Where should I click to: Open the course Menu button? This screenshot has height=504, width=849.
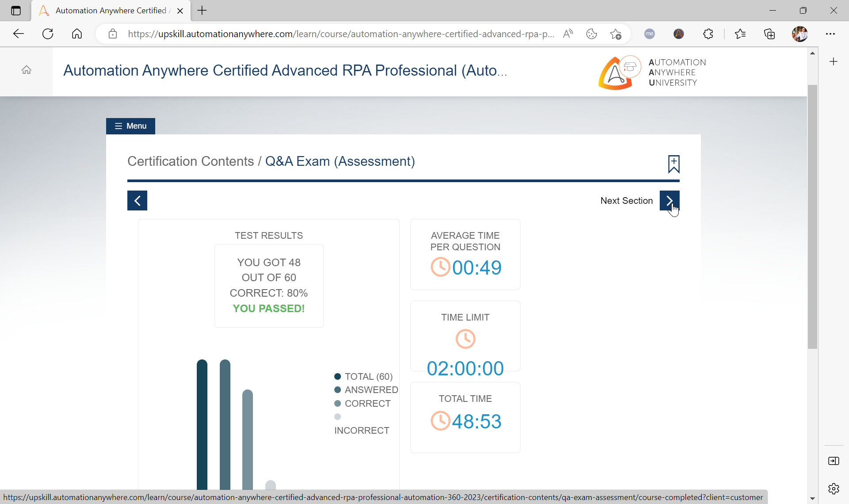click(130, 126)
